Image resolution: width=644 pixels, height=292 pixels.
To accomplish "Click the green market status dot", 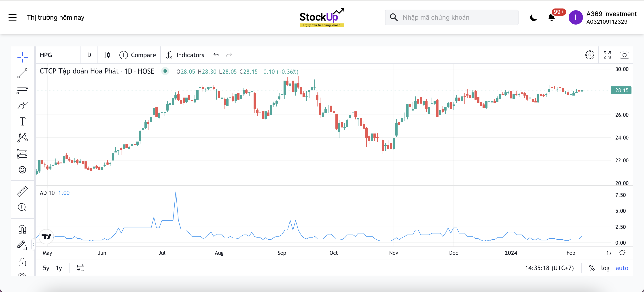I will [165, 71].
